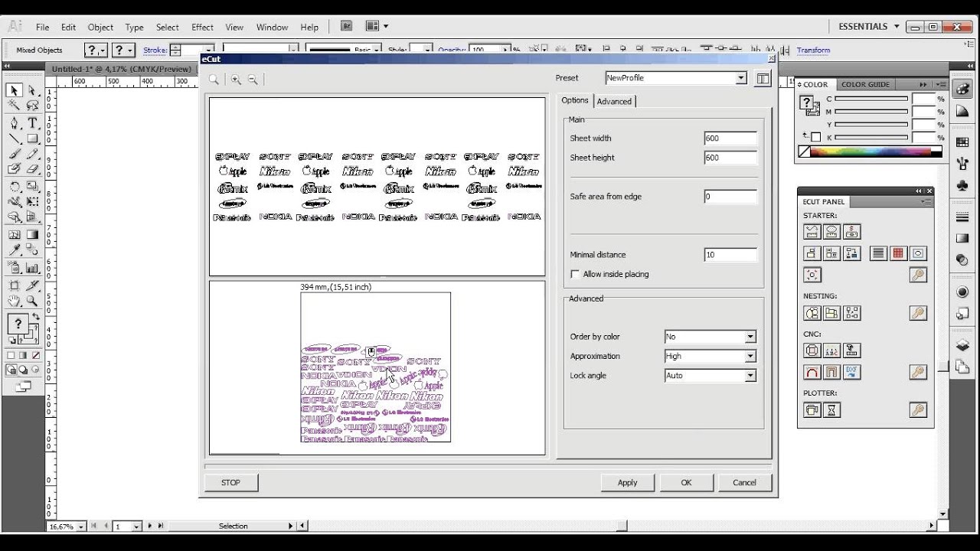980x551 pixels.
Task: Click the Cyan (C) slider
Action: coord(871,99)
